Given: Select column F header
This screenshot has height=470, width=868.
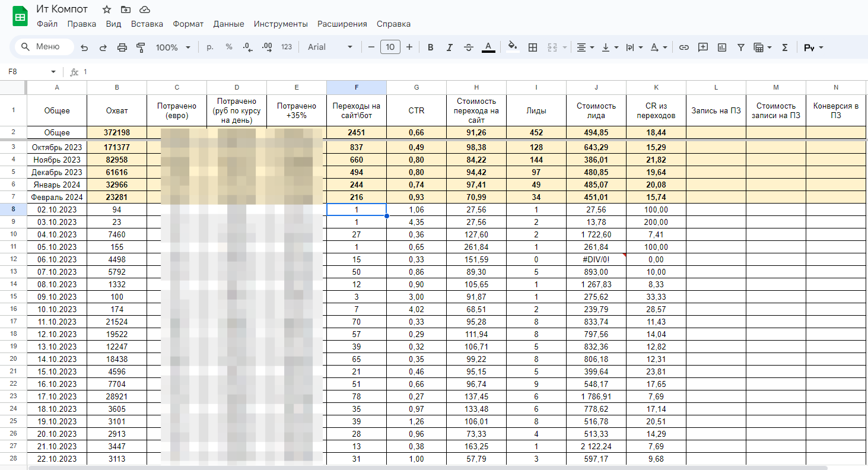Looking at the screenshot, I should (357, 87).
